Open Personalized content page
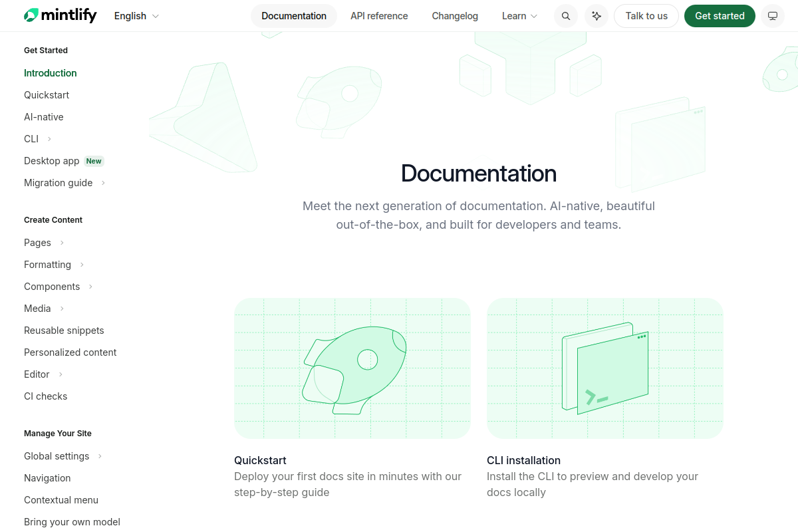The height and width of the screenshot is (532, 798). point(70,352)
